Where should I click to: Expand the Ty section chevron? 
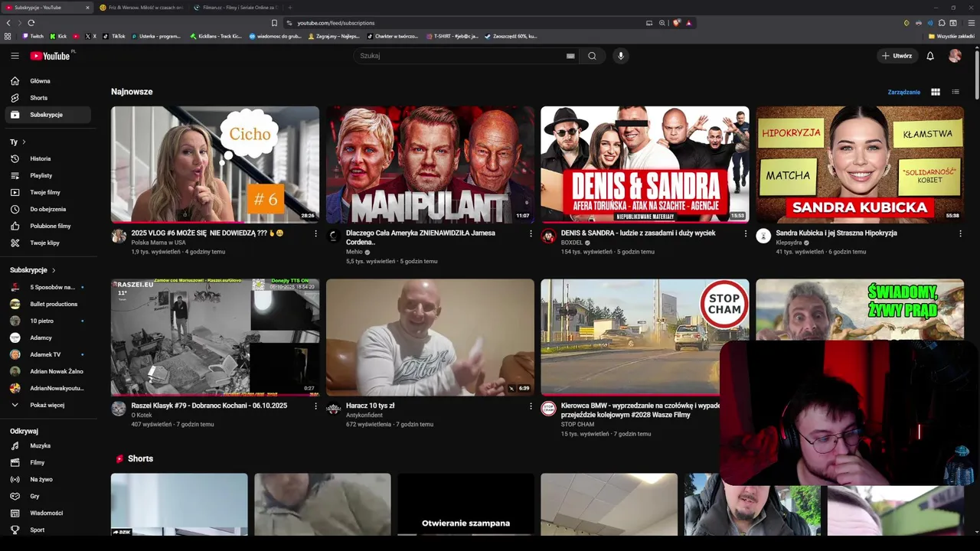tap(24, 142)
